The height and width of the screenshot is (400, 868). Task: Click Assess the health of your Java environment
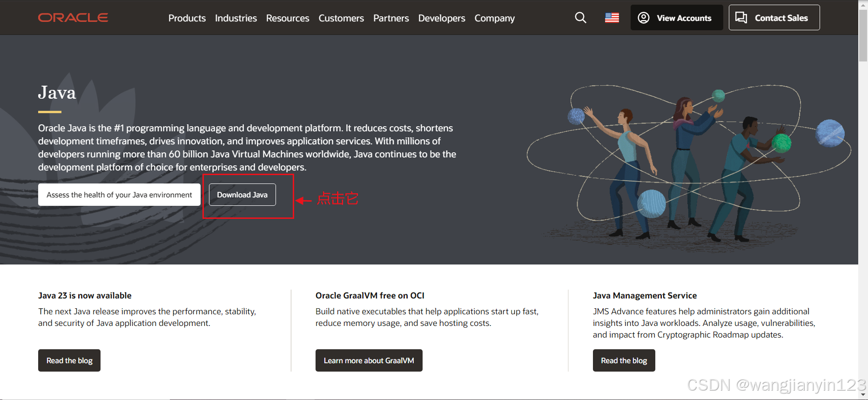coord(119,195)
